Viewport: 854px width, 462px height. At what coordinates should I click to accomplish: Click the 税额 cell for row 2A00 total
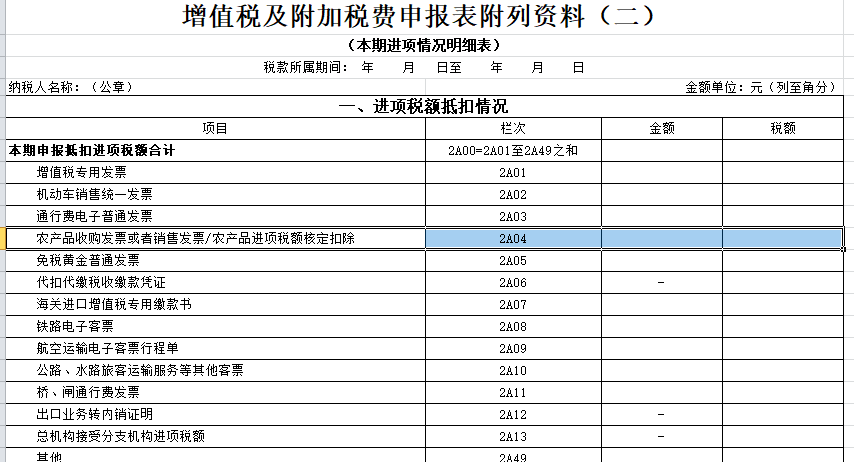coord(783,150)
